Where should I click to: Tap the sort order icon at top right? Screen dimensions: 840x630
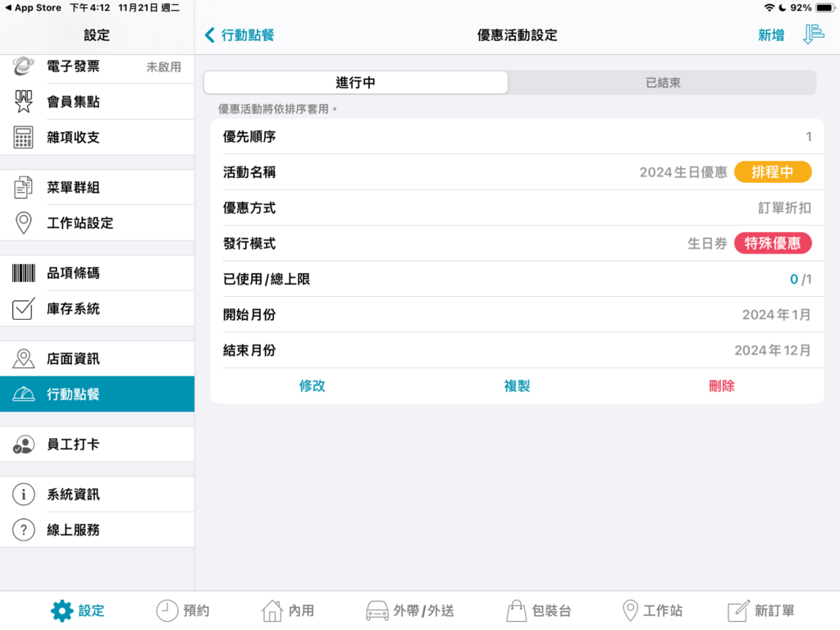pyautogui.click(x=813, y=34)
